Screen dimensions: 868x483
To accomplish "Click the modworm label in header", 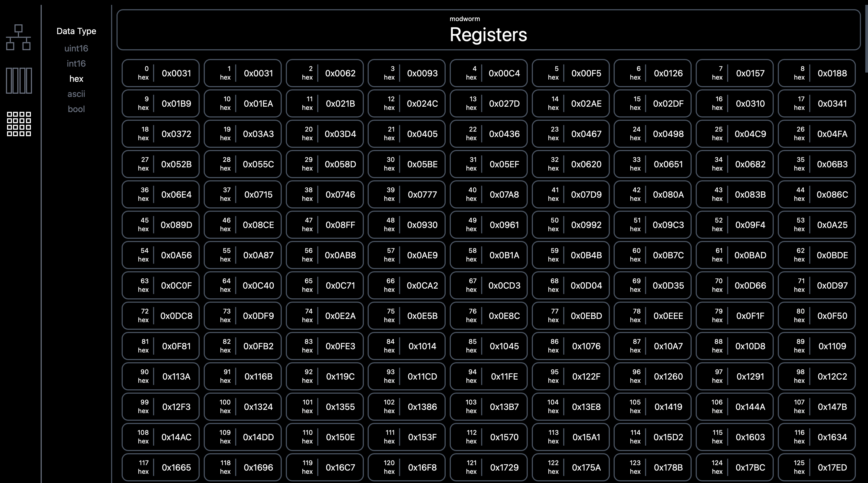I will (465, 19).
